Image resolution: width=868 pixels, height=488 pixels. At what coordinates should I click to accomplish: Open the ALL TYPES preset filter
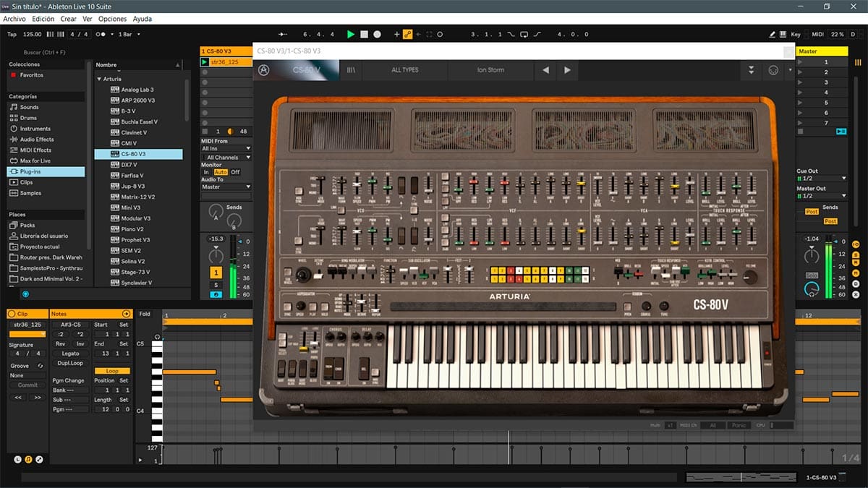tap(405, 70)
